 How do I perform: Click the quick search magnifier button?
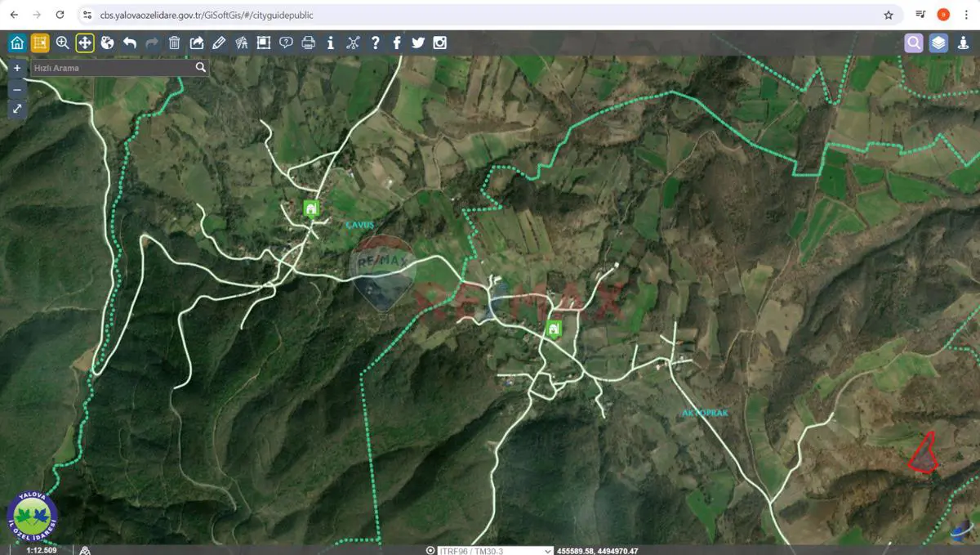point(200,68)
